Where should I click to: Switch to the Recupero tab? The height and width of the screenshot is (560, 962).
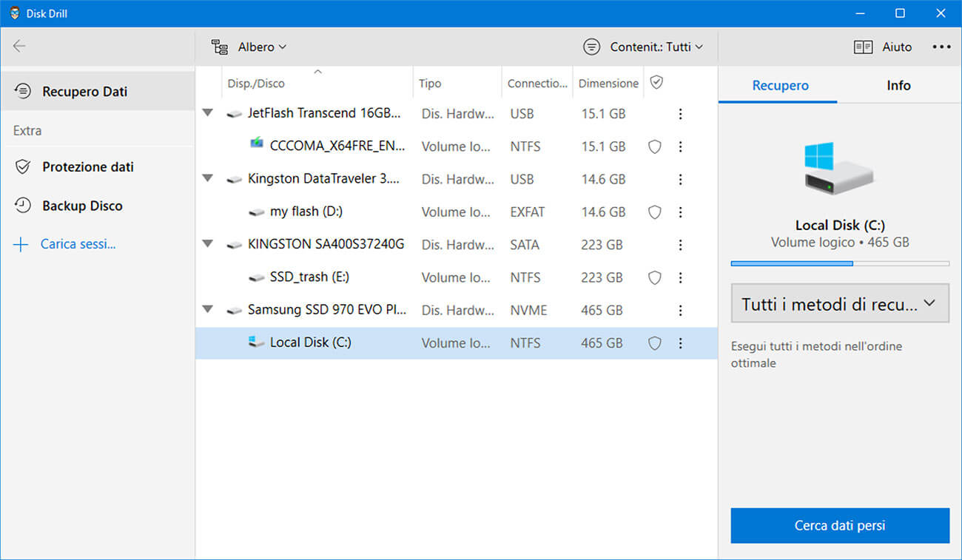[780, 85]
